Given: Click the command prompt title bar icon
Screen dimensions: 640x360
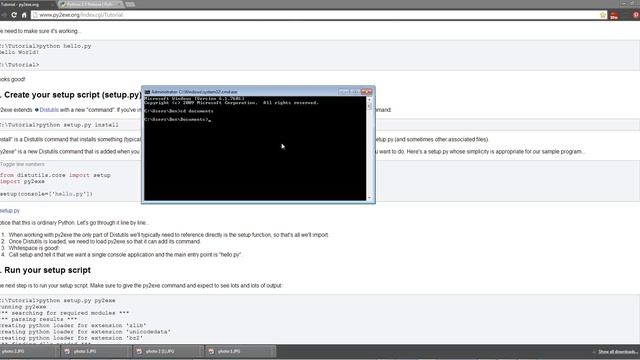Looking at the screenshot, I should (147, 92).
